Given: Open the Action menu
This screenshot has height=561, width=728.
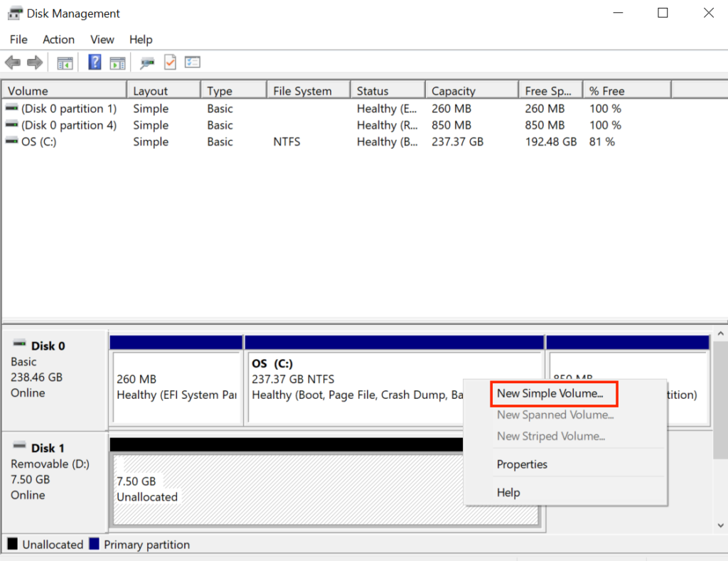Looking at the screenshot, I should tap(58, 40).
